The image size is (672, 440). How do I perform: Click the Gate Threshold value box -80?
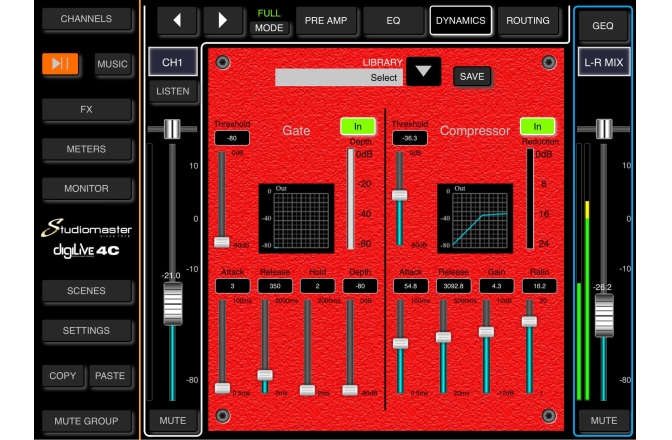[232, 138]
